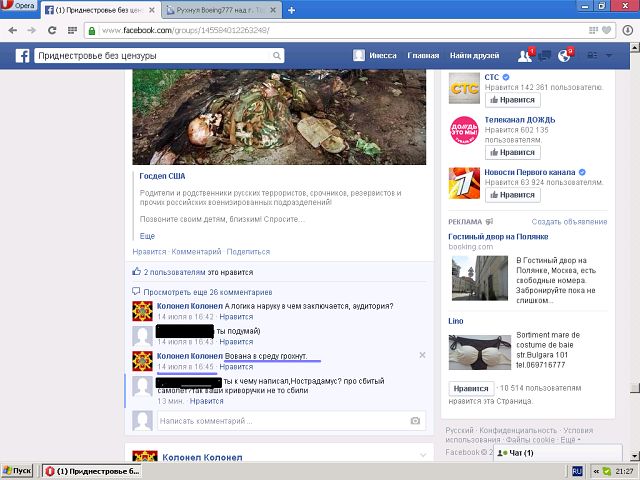Open friend requests icon in header
Screen dimensions: 640x480
[523, 56]
